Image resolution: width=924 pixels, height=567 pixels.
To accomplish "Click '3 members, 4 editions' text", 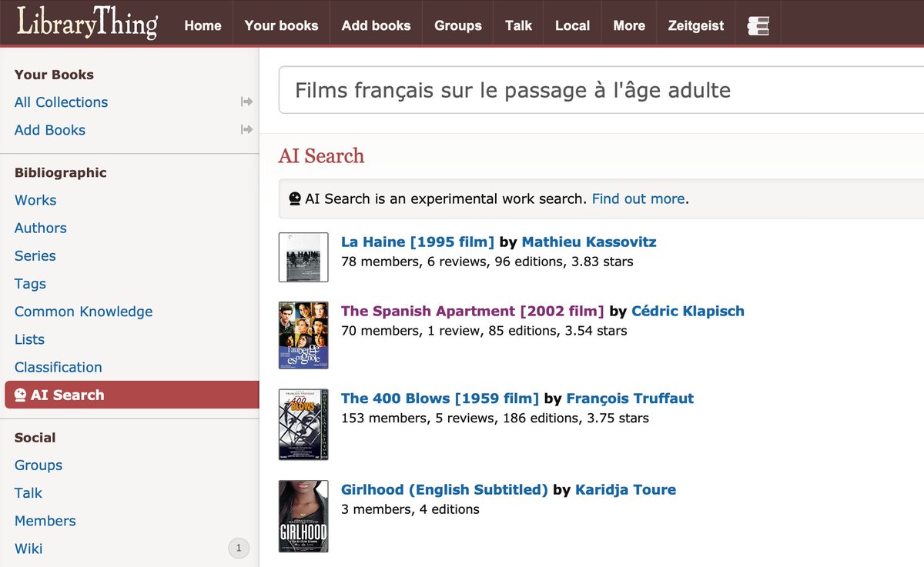I will (x=410, y=509).
